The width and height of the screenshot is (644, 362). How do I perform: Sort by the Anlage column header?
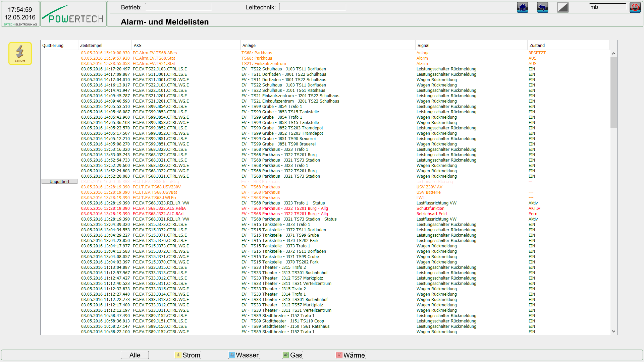pyautogui.click(x=328, y=46)
